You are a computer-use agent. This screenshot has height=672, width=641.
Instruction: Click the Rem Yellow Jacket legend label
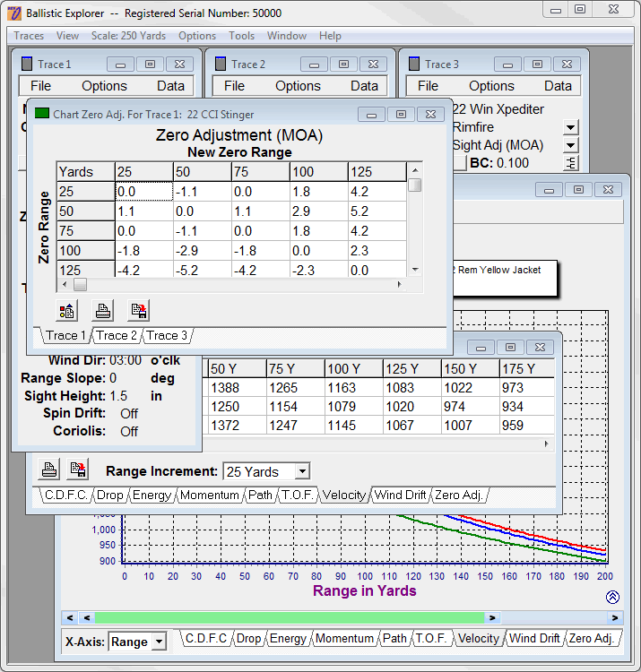point(499,270)
